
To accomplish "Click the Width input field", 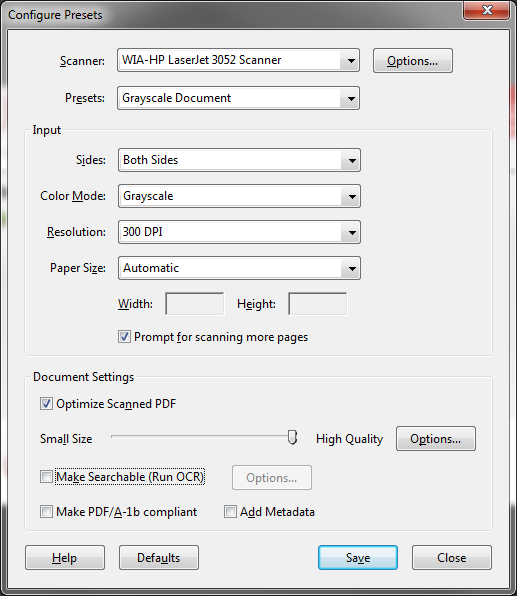I will [x=195, y=304].
